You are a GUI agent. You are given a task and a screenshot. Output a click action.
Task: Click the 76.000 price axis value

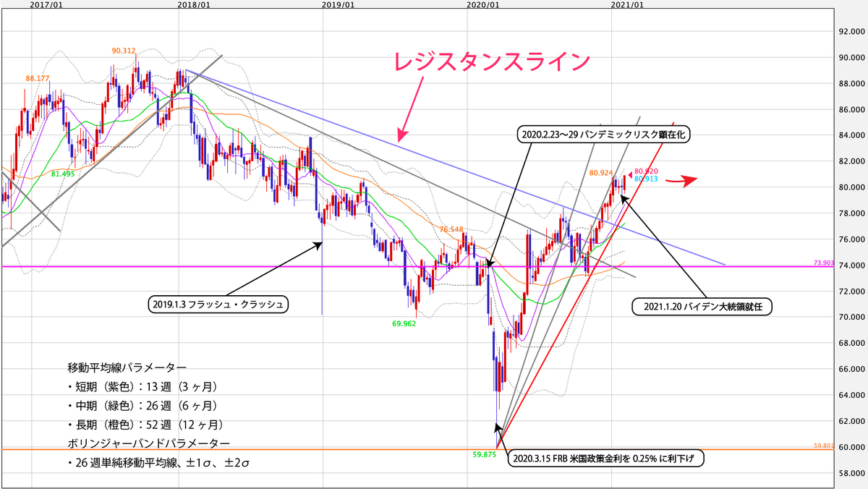(x=851, y=239)
